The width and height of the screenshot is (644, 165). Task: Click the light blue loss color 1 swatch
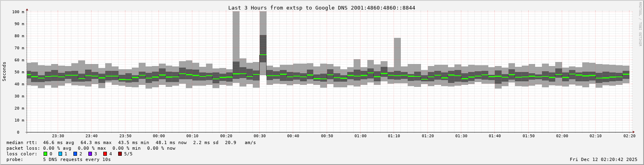click(x=60, y=154)
